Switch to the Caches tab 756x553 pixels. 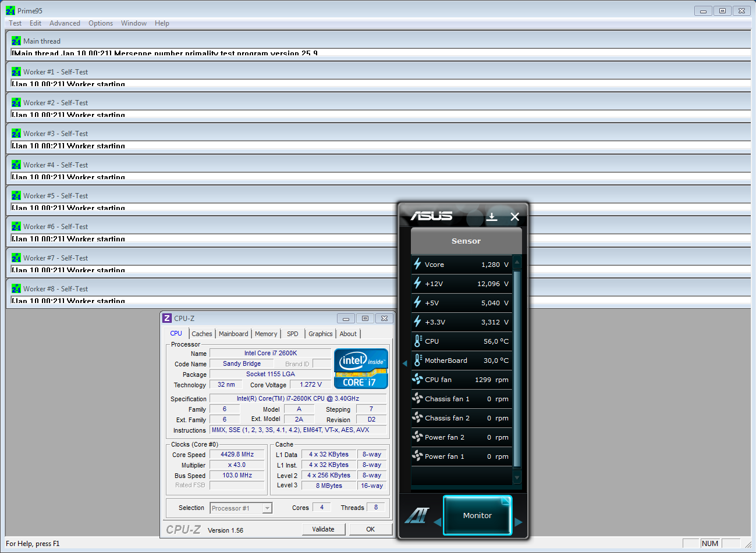[202, 334]
